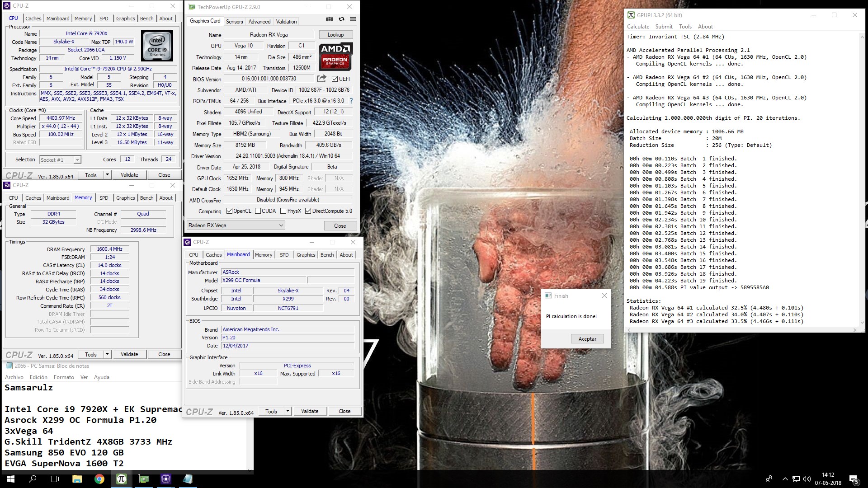Screen dimensions: 868x488
Task: Open the People icon in the system tray
Action: (x=769, y=479)
